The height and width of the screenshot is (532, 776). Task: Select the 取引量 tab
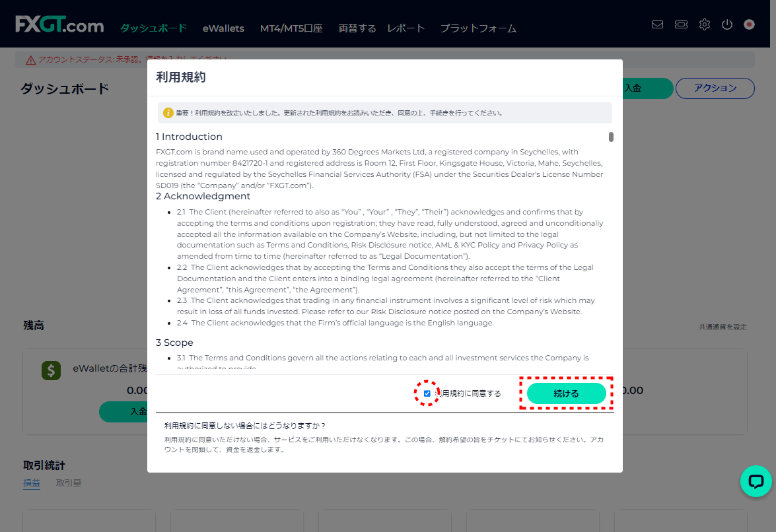pyautogui.click(x=69, y=482)
